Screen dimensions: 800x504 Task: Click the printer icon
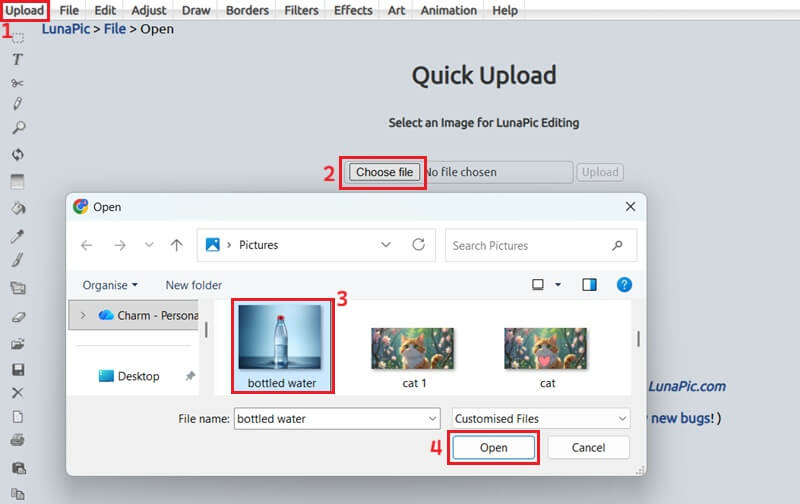point(17,440)
